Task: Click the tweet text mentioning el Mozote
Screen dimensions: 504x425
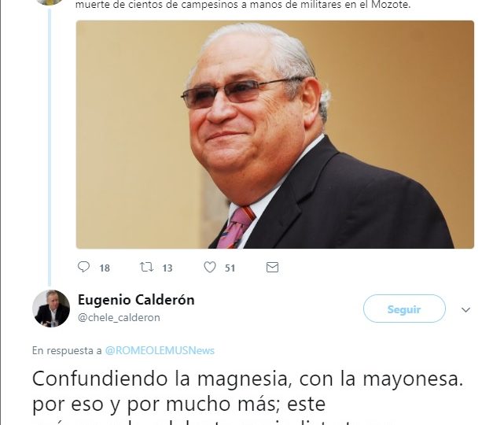Action: tap(243, 5)
